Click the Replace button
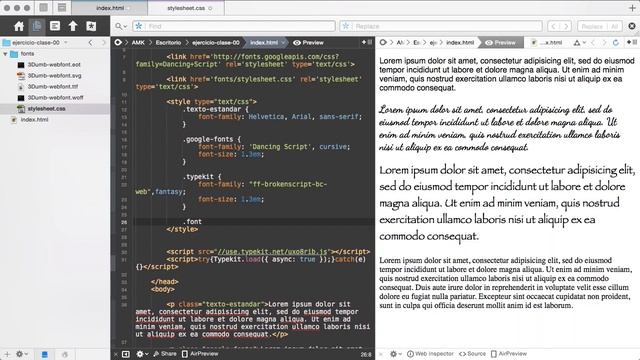Screen dimensions: 640x360 click(x=592, y=26)
